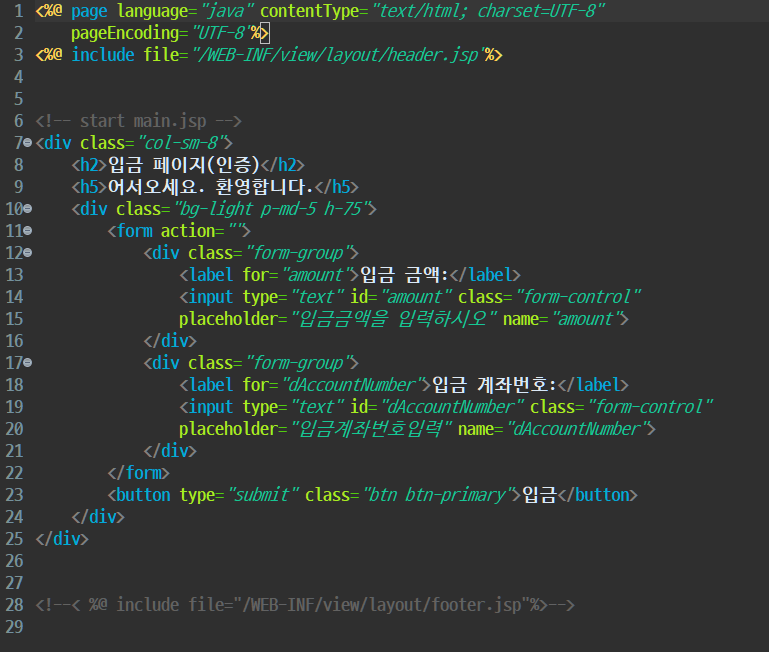Collapse the form fold marker on line 11
Viewport: 769px width, 652px height.
point(28,231)
